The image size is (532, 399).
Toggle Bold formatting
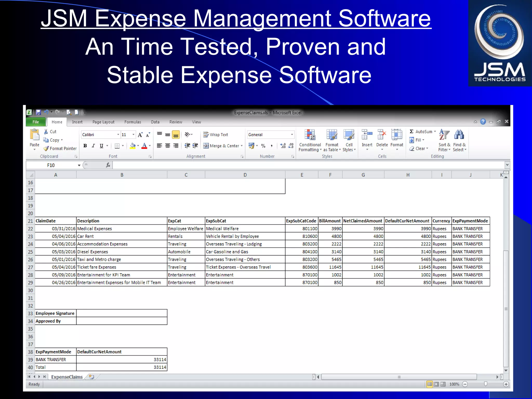click(x=85, y=146)
